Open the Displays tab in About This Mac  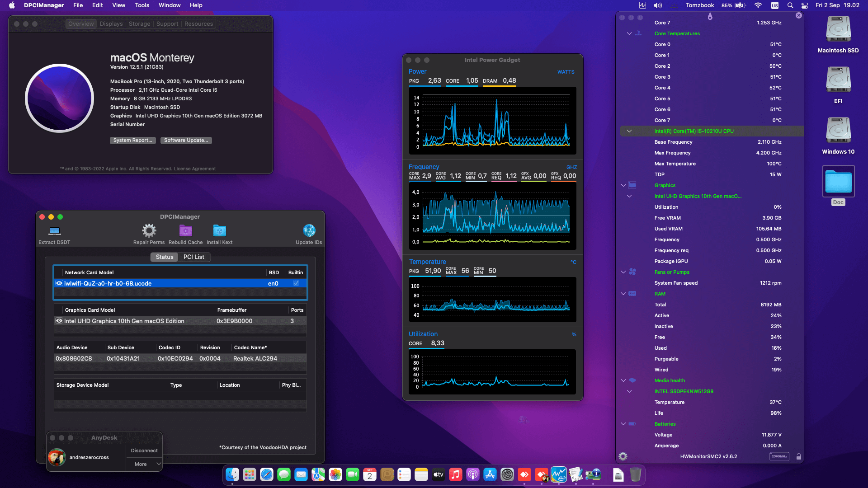coord(111,24)
